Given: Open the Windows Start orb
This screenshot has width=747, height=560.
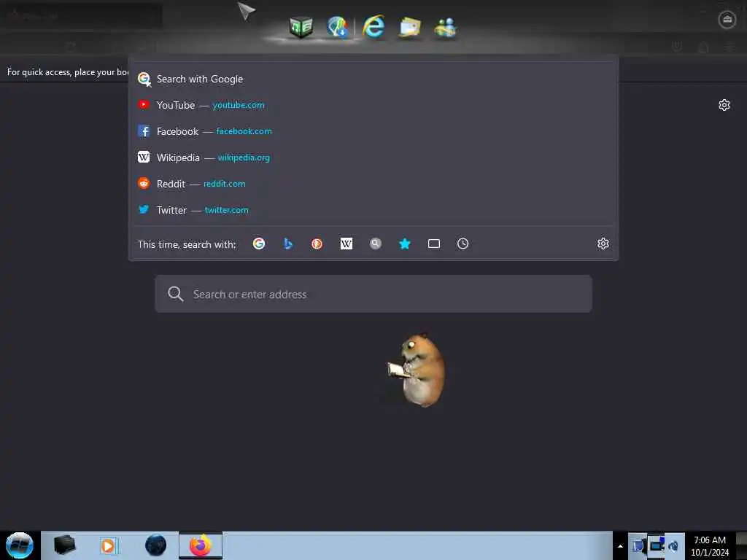Looking at the screenshot, I should pos(20,545).
